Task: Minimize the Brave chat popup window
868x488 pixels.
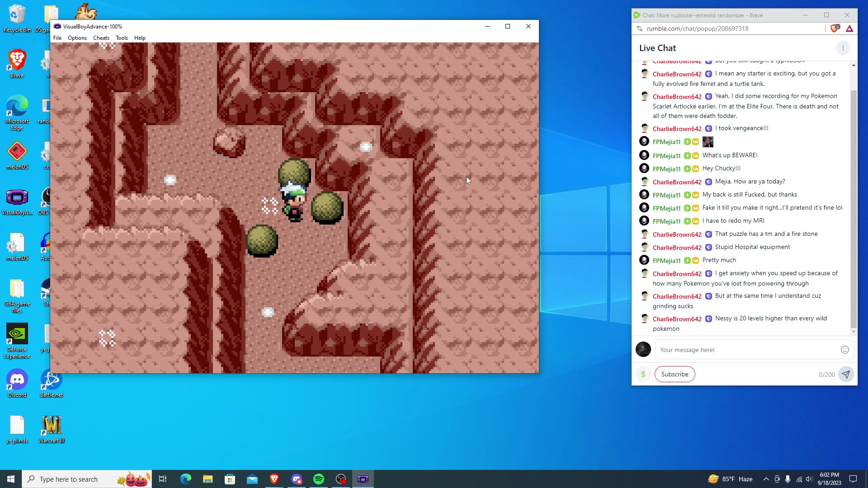Action: [805, 15]
